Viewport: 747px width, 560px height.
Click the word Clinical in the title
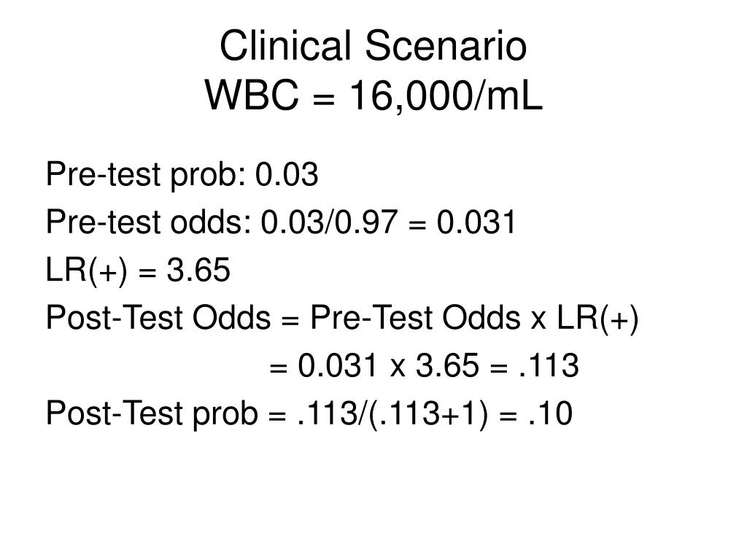click(x=285, y=46)
